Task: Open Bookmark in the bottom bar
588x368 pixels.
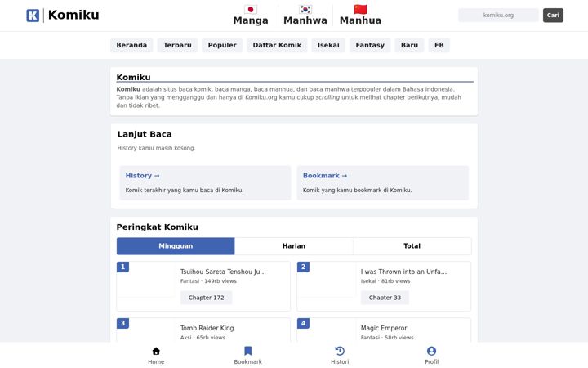Action: [248, 356]
